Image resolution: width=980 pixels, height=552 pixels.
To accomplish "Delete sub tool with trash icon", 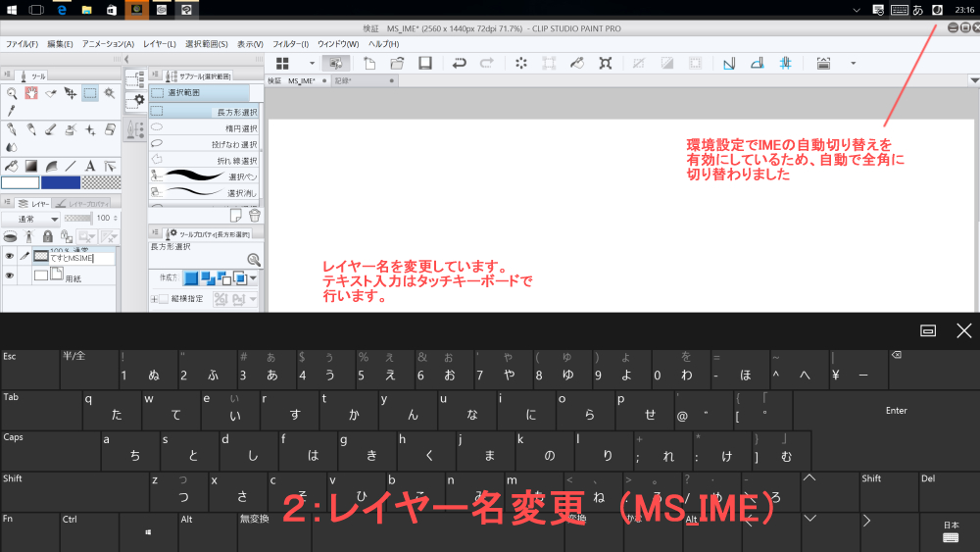I will click(x=255, y=215).
